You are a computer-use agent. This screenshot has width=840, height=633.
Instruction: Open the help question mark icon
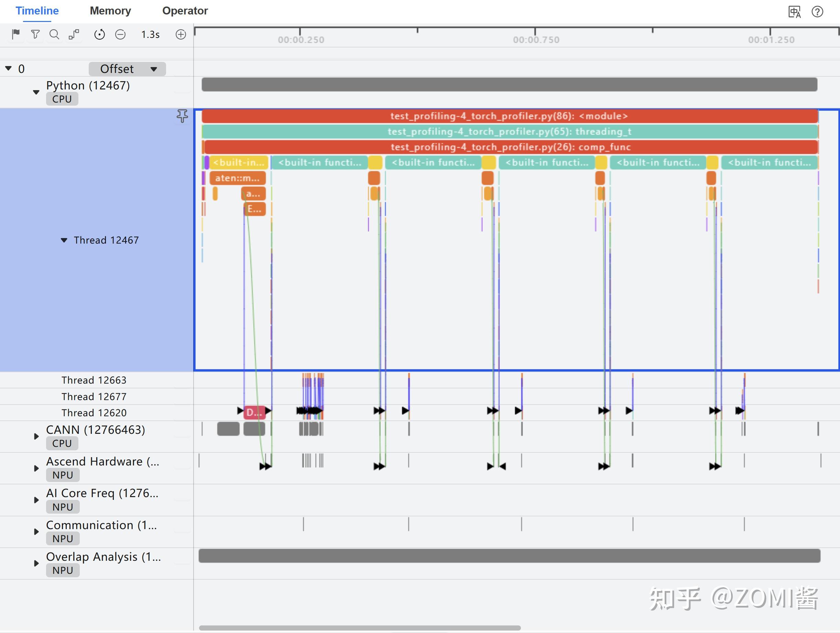coord(817,12)
